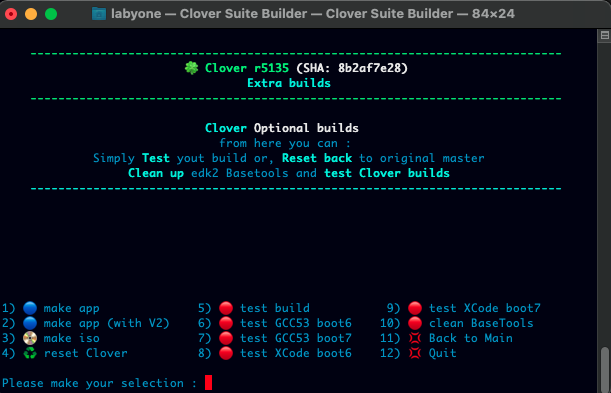Click the 'Clover Optional builds' heading

click(282, 128)
